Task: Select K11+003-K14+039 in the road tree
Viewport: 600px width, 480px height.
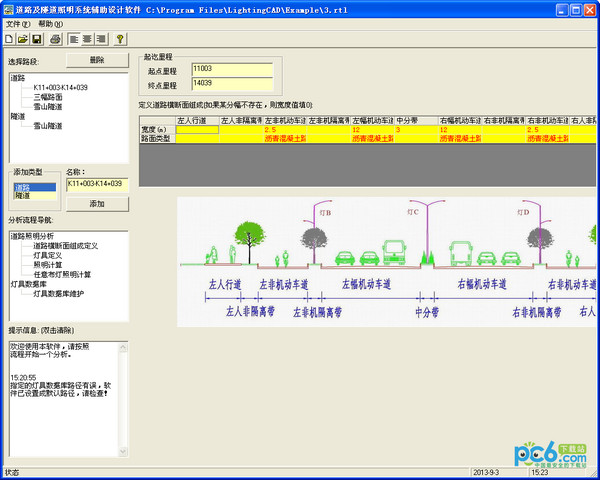Action: click(61, 89)
